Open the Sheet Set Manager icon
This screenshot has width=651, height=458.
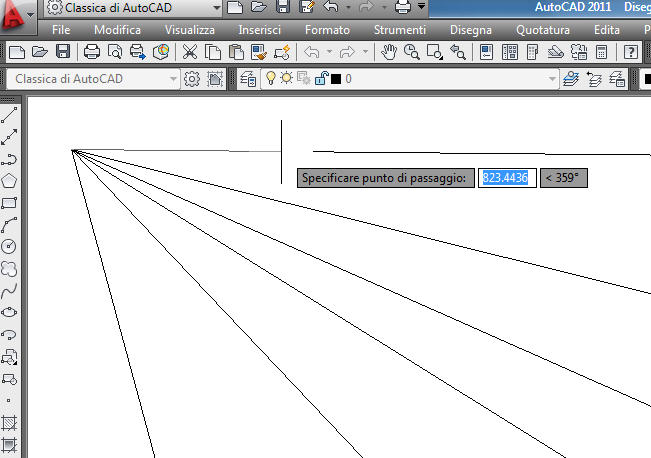point(555,52)
